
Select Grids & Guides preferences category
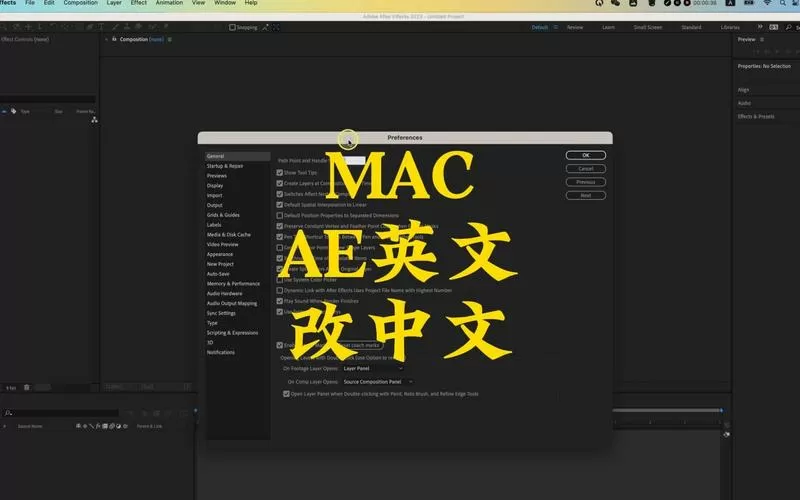tap(223, 215)
